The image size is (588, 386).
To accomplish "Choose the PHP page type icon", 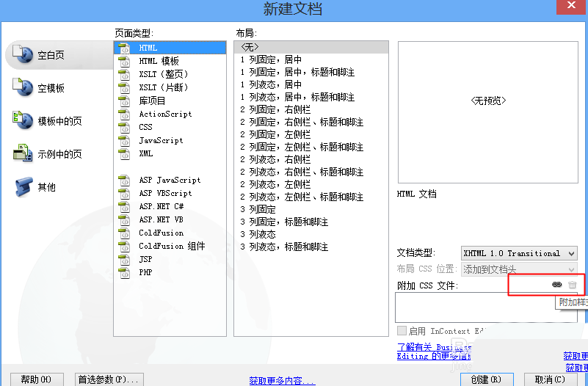I will pyautogui.click(x=124, y=272).
